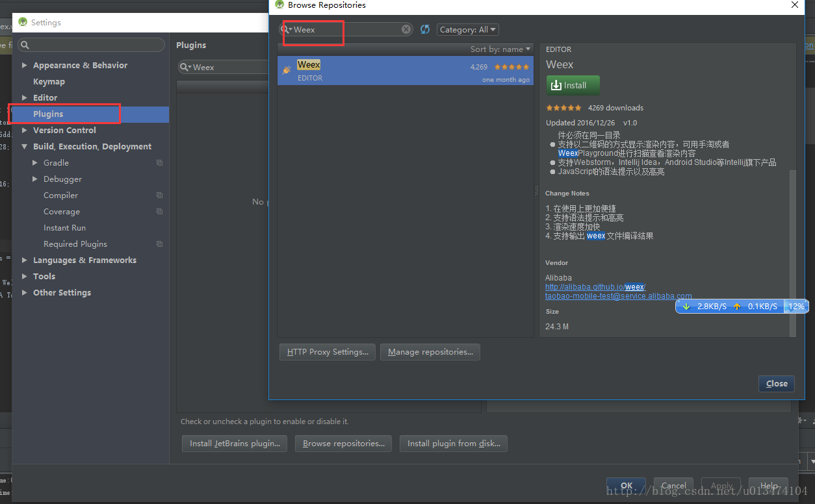
Task: Open the Sort by: name dropdown
Action: [500, 49]
